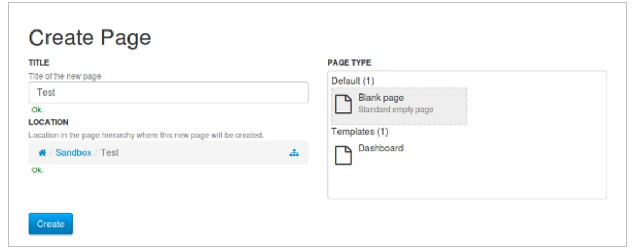Open the Sandbox breadcrumb link
Screen dimensions: 644x251
coord(73,153)
